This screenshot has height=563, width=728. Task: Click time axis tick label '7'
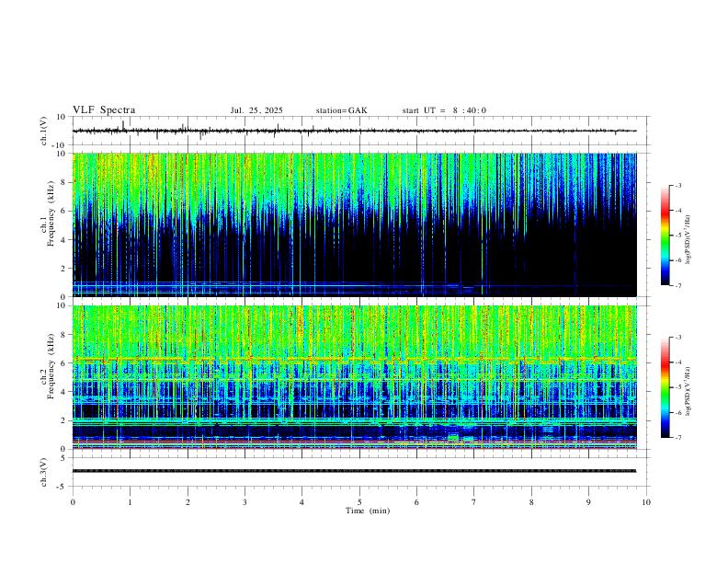click(474, 502)
